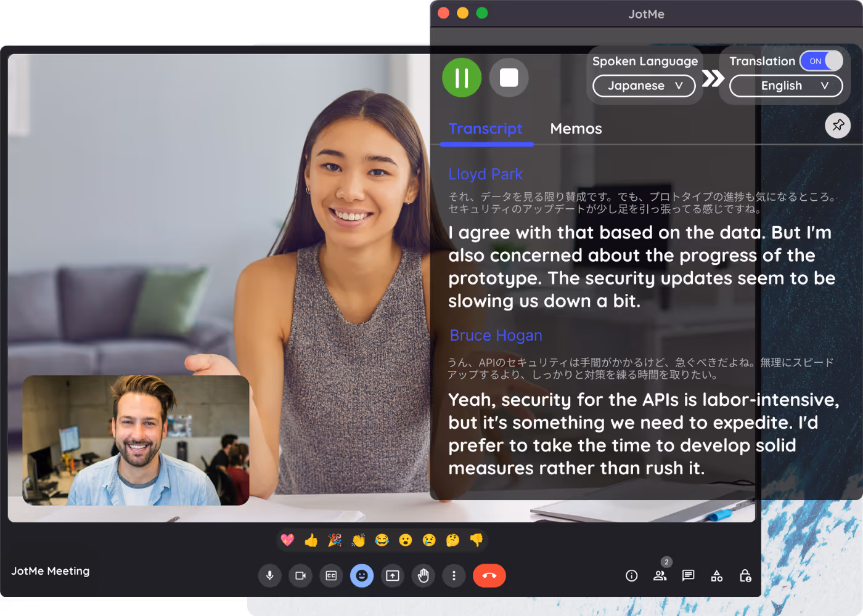Send the laughing tears reaction

tap(382, 540)
